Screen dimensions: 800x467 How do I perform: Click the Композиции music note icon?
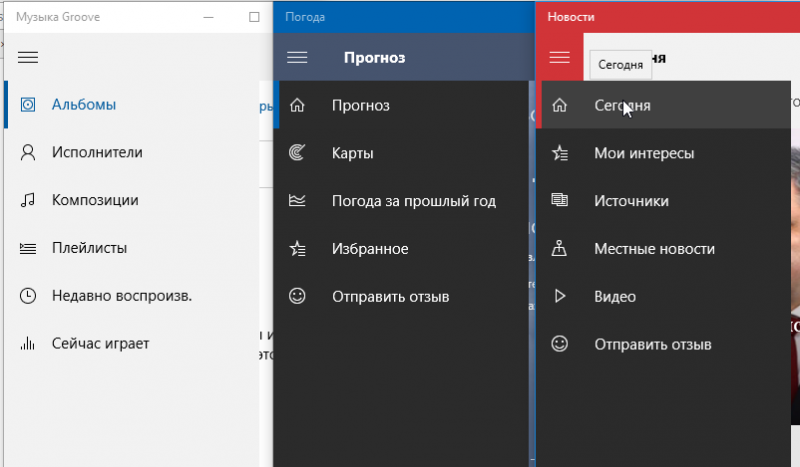point(28,200)
